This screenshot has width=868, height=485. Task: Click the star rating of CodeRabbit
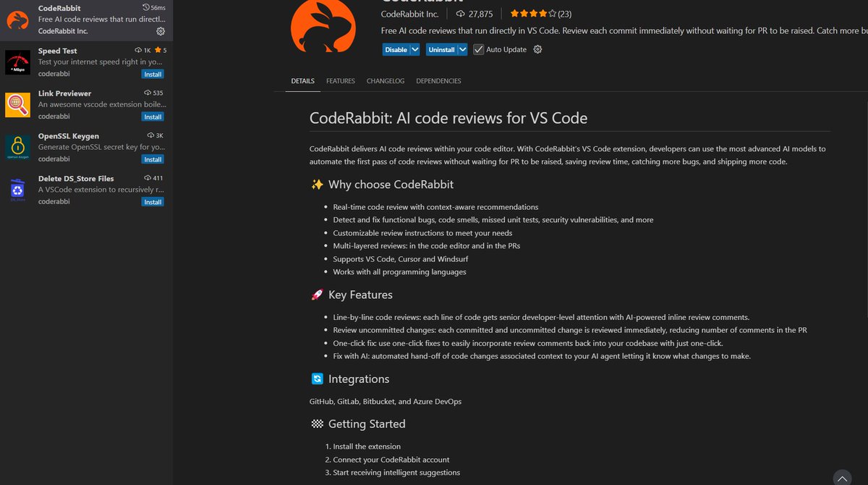[541, 13]
